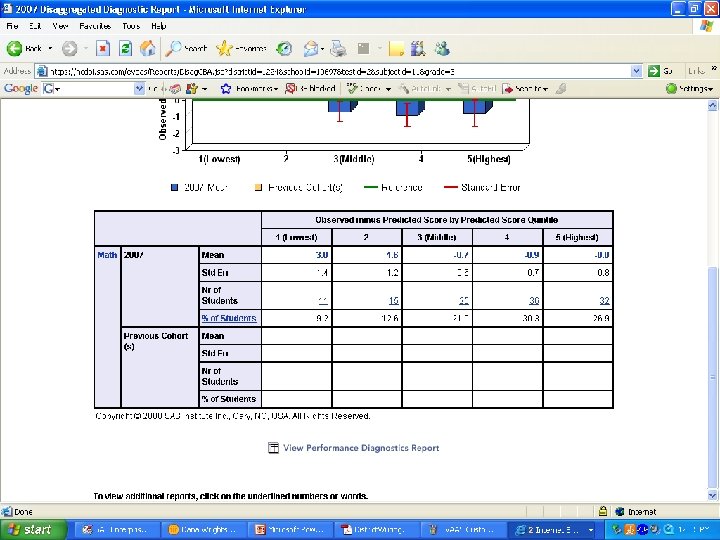Click the vertical scrollbar down arrow
The height and width of the screenshot is (540, 720).
[712, 495]
